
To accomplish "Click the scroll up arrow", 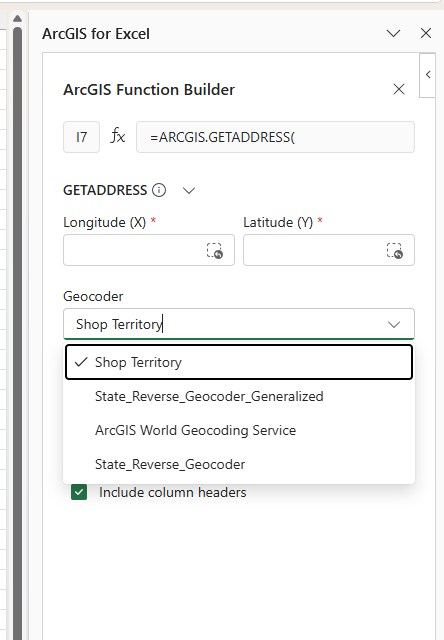I will (17, 19).
